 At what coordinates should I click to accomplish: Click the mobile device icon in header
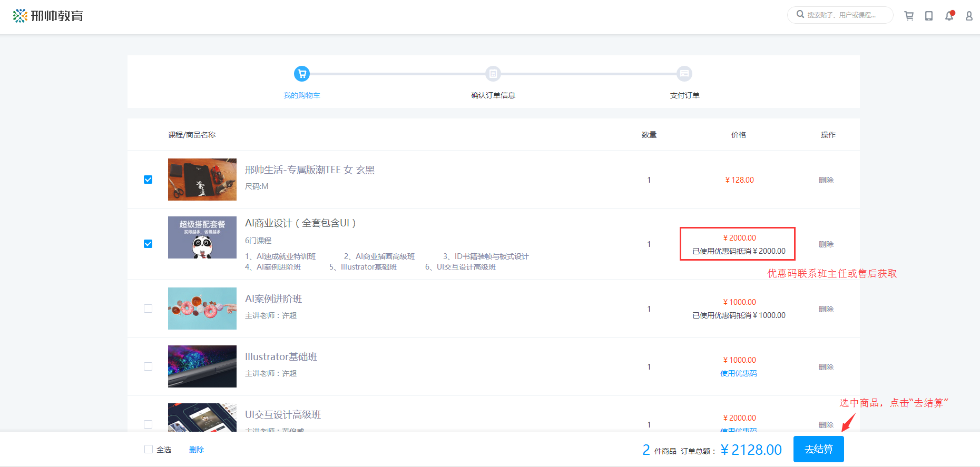tap(929, 16)
